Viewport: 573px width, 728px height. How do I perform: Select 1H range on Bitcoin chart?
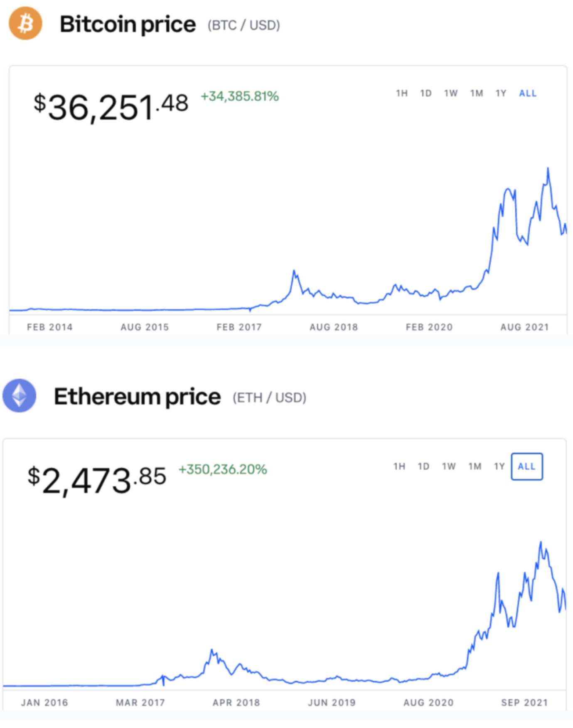(401, 93)
